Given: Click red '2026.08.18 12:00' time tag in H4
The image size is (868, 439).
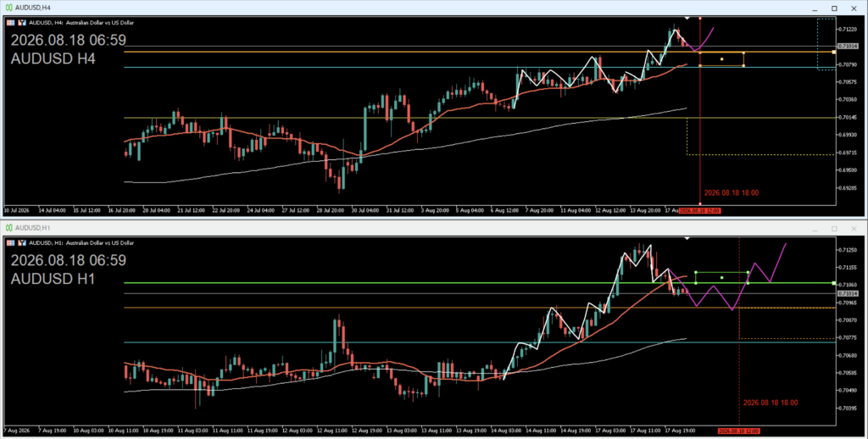Looking at the screenshot, I should (x=699, y=211).
